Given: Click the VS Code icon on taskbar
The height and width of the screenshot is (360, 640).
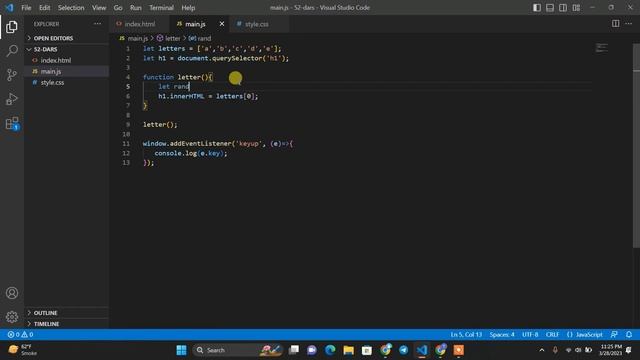Looking at the screenshot, I should pos(422,350).
